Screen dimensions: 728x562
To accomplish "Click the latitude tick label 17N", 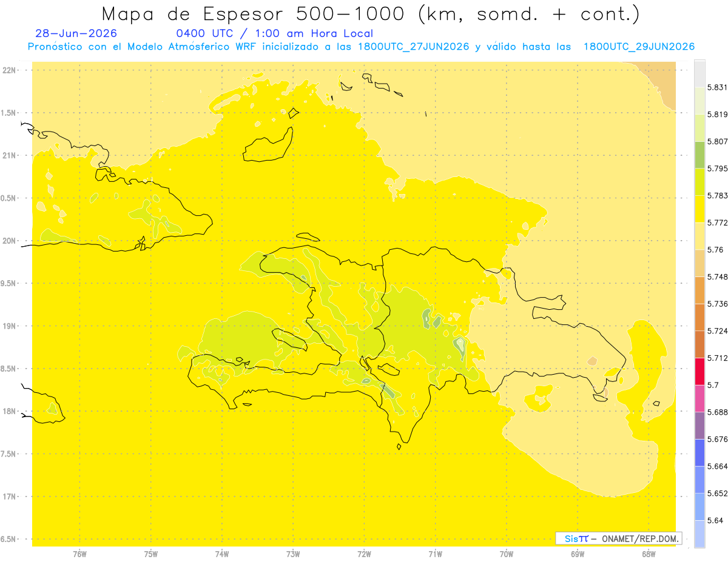I will tap(9, 497).
